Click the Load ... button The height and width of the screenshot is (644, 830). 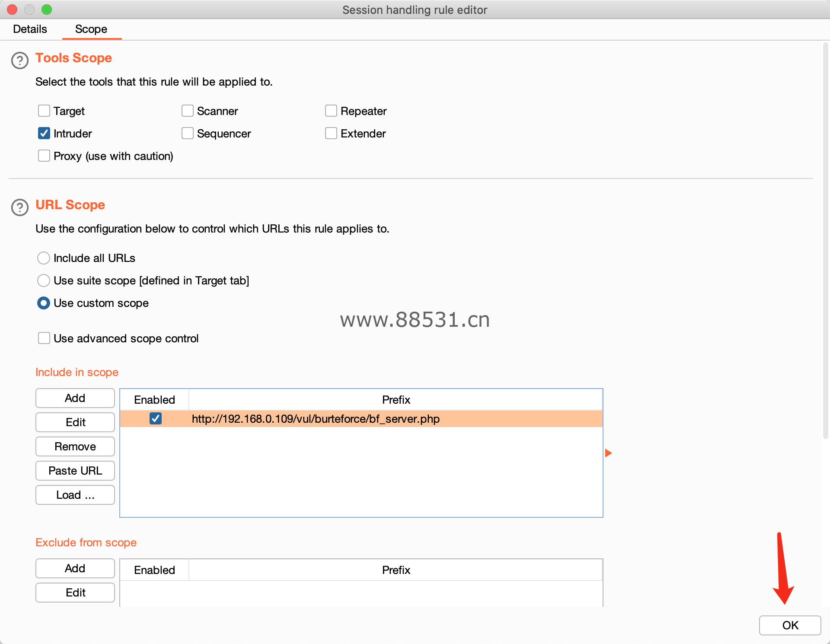pyautogui.click(x=75, y=495)
